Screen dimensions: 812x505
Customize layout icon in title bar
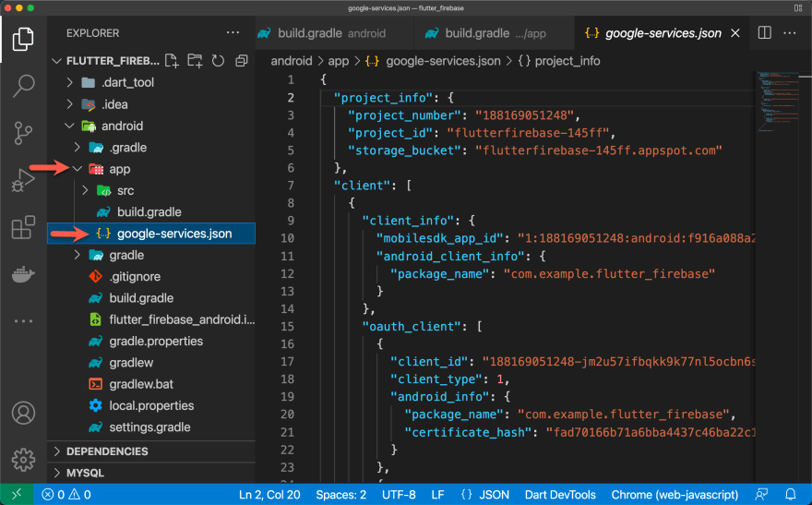point(798,7)
